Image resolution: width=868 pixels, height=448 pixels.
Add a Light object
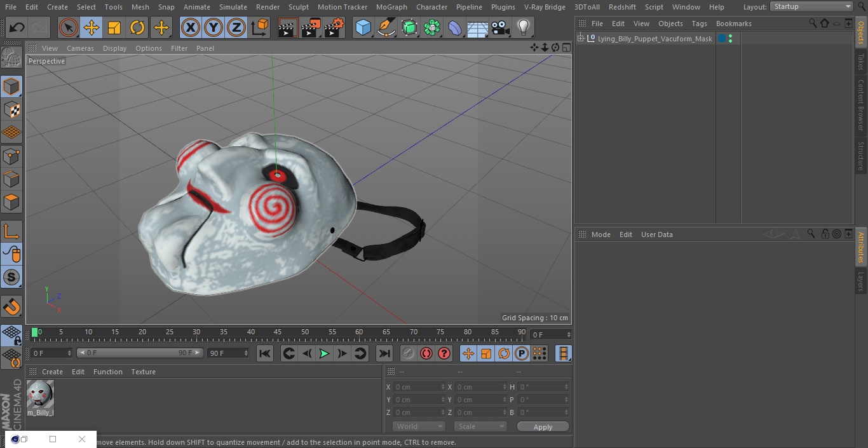tap(524, 27)
